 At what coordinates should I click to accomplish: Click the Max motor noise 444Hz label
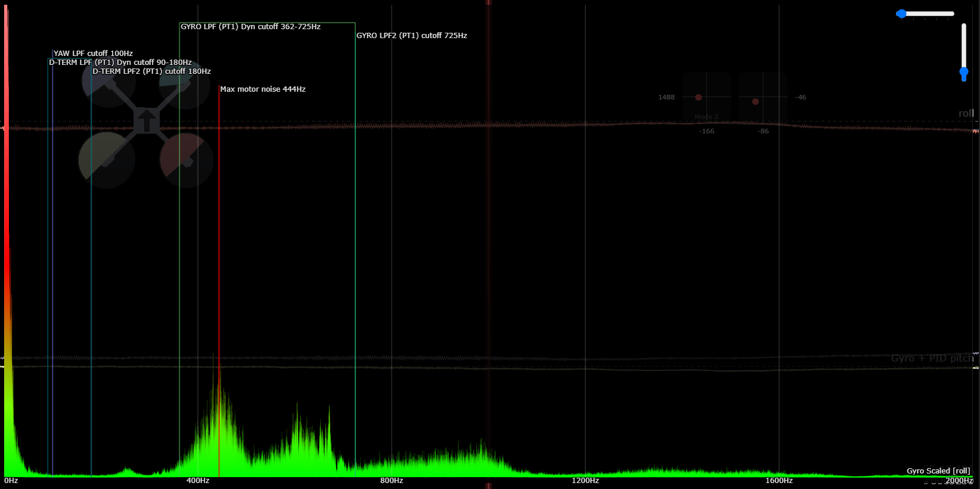point(263,89)
